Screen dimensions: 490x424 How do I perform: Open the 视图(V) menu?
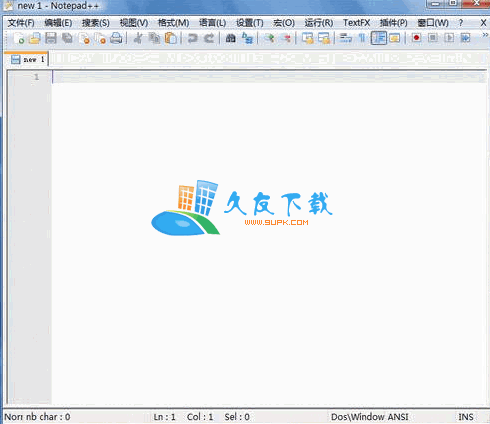point(134,23)
